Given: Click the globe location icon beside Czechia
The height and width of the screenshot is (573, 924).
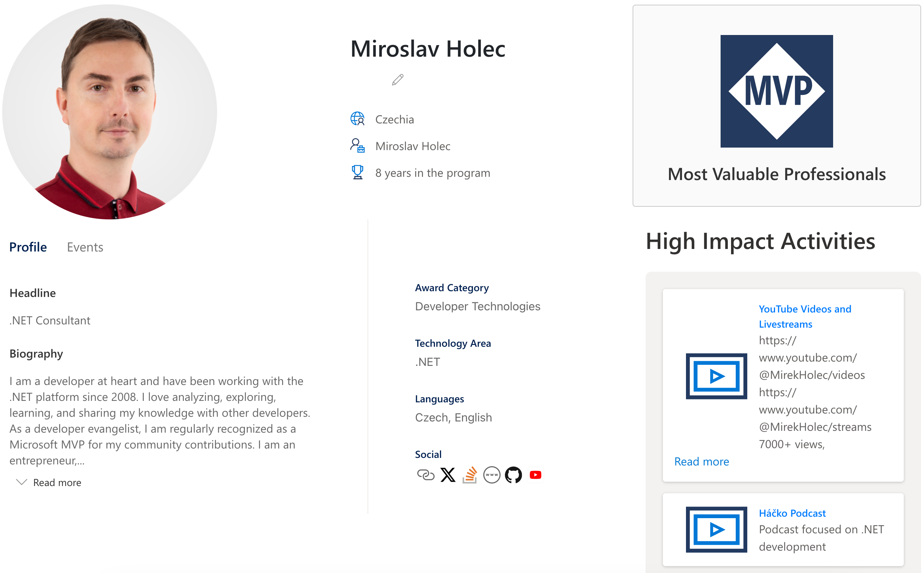Looking at the screenshot, I should [357, 119].
